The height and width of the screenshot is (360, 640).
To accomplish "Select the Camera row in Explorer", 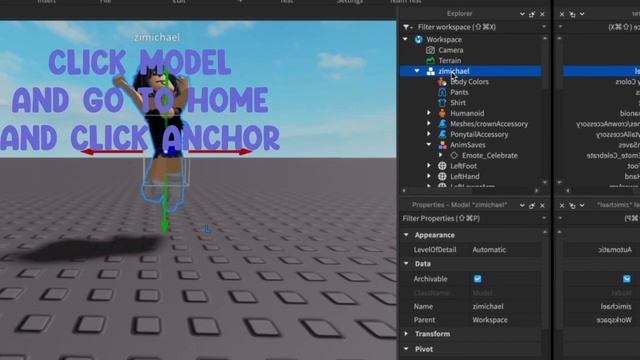I will [471, 50].
